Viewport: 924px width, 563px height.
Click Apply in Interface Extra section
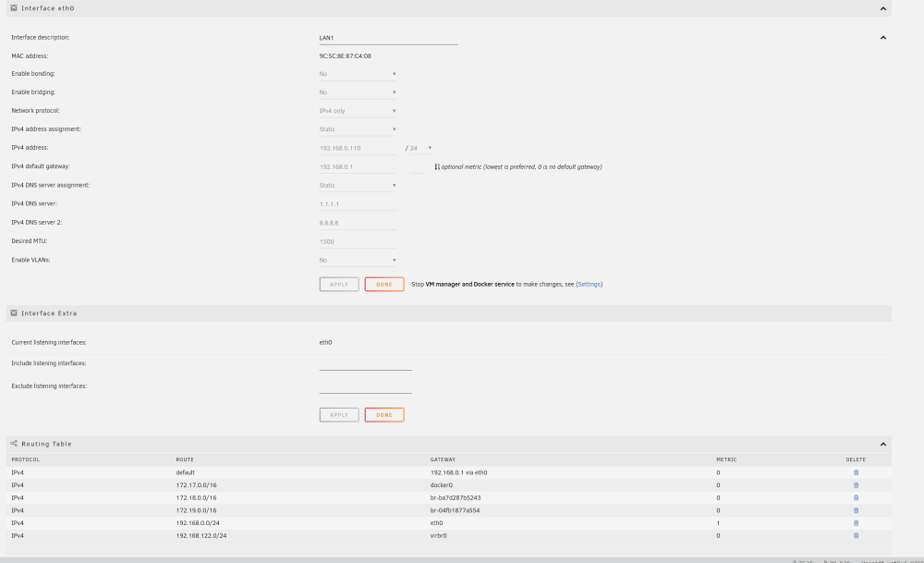point(339,415)
